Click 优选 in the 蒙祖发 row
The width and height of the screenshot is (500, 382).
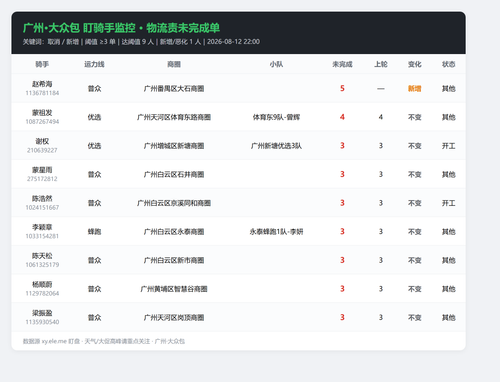(94, 117)
